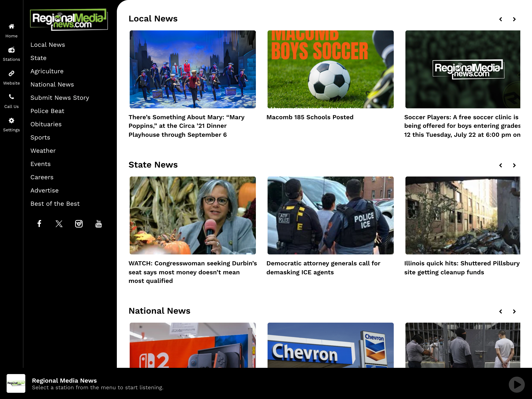
Task: Open the Advertise menu item
Action: 44,190
